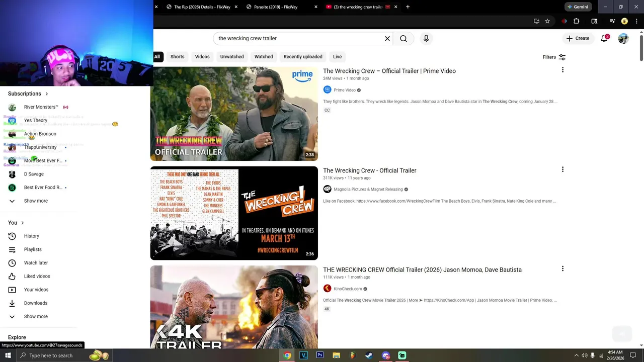Open THE WRECKING CREW Official Trailer (2026) title
Screen dimensions: 644x362
tap(422, 270)
